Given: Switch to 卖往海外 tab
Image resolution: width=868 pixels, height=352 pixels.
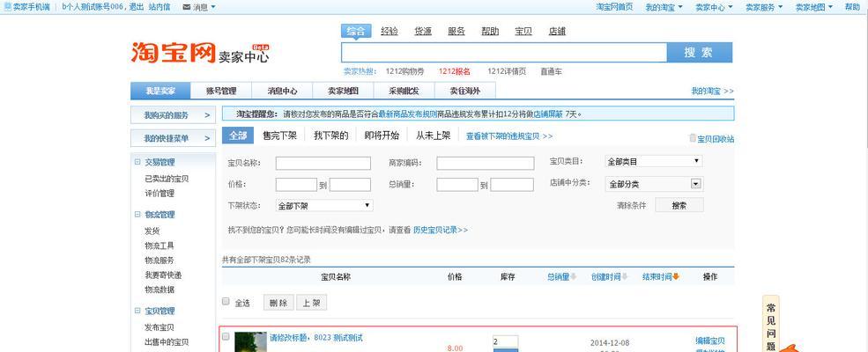Looking at the screenshot, I should [x=465, y=91].
